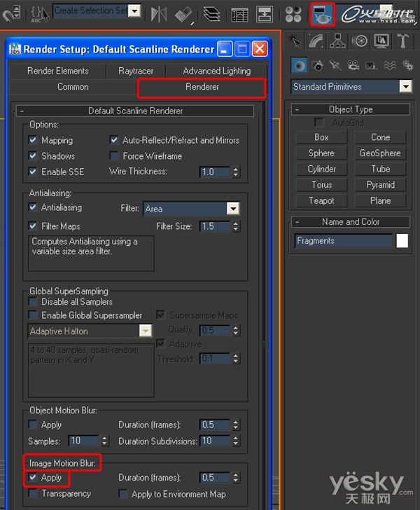Image resolution: width=420 pixels, height=510 pixels.
Task: Click the Plane object button
Action: [x=380, y=200]
